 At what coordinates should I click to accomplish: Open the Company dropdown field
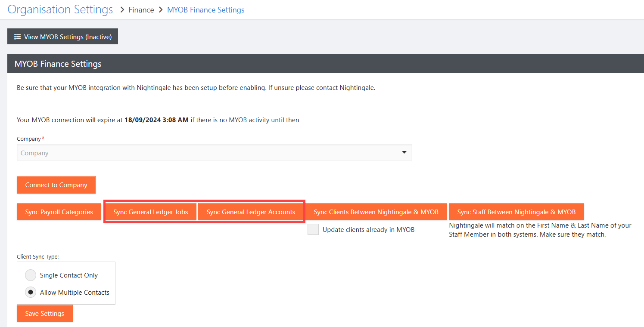click(x=215, y=153)
